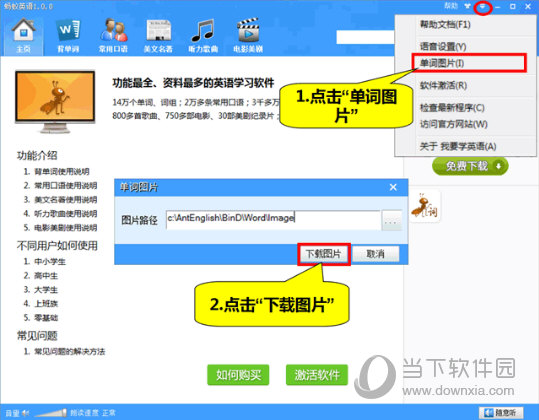This screenshot has height=420, width=539.
Task: Open the 常用口语 people icon
Action: point(113,36)
